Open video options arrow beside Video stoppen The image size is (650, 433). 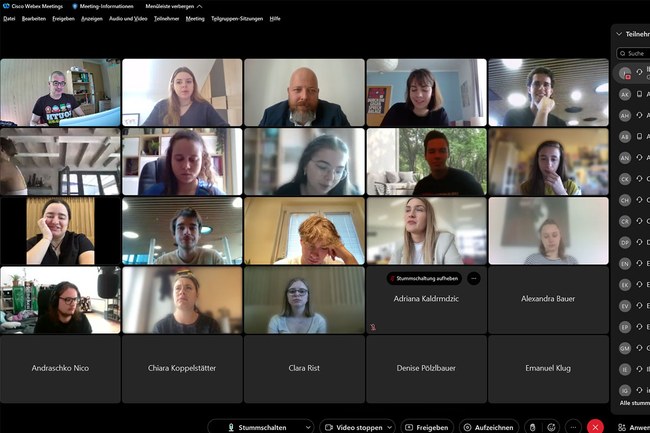click(388, 427)
